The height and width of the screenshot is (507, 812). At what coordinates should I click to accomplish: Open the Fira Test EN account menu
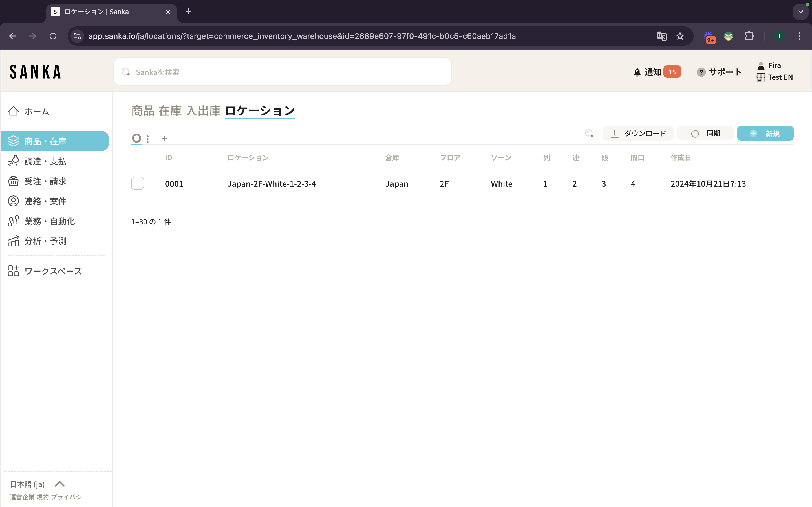pyautogui.click(x=775, y=71)
